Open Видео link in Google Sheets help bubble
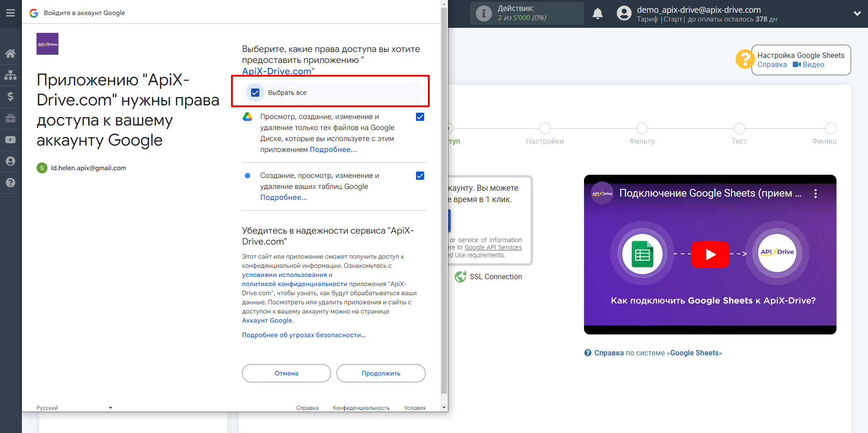Image resolution: width=868 pixels, height=433 pixels. 809,65
